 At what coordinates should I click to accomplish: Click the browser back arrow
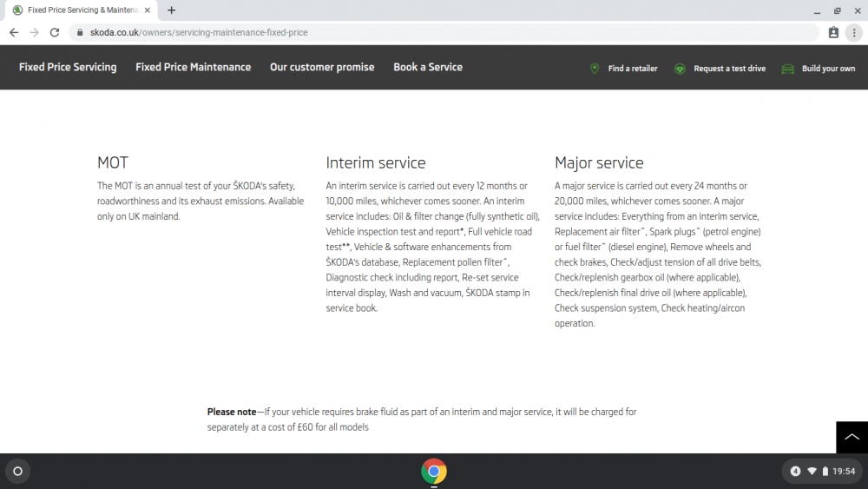pos(14,33)
